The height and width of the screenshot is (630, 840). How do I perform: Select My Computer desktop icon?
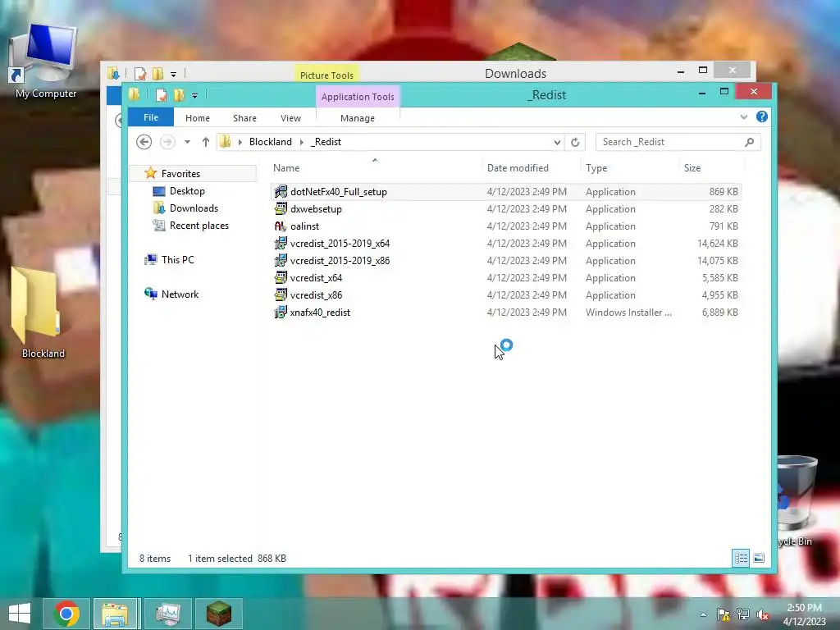(45, 62)
